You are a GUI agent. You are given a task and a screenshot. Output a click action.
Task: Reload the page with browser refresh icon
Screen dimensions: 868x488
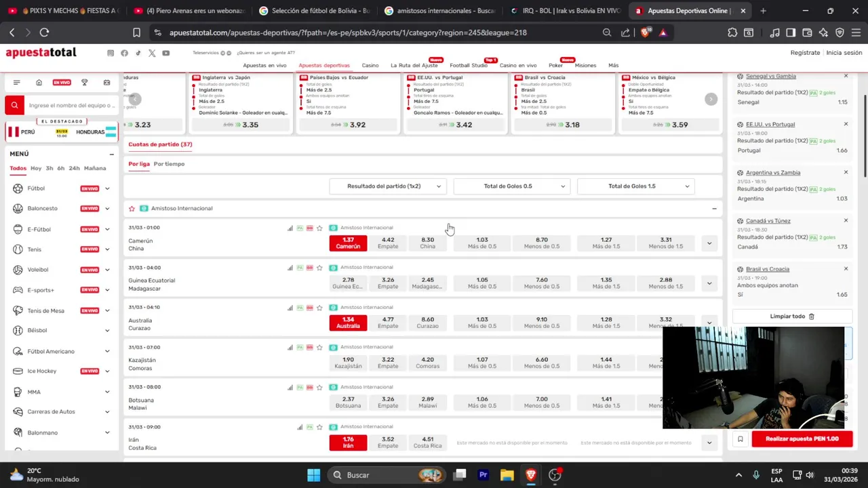(x=45, y=33)
